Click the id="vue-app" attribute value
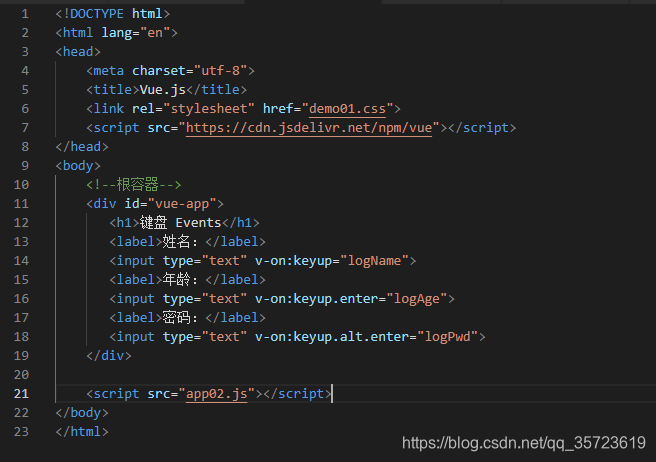The image size is (656, 462). click(182, 204)
